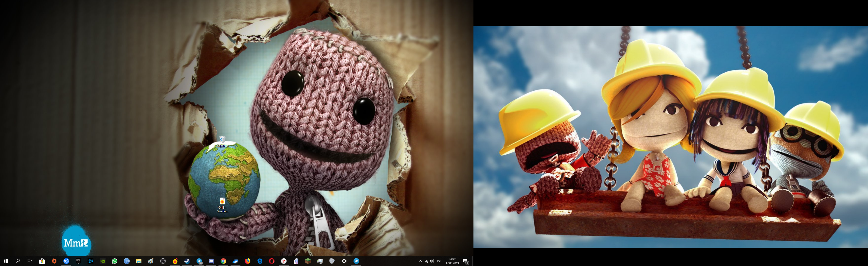
Task: Select the Корзина desktop icon
Action: [222, 142]
